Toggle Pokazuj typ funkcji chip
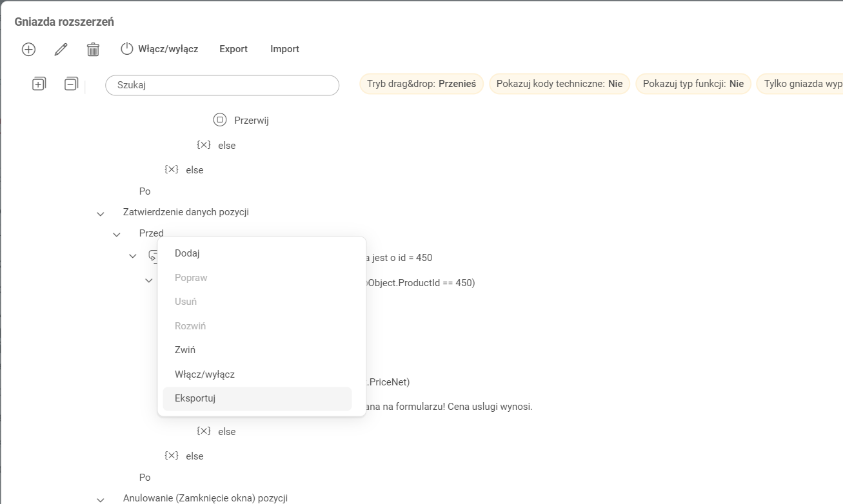The width and height of the screenshot is (843, 504). coord(693,84)
